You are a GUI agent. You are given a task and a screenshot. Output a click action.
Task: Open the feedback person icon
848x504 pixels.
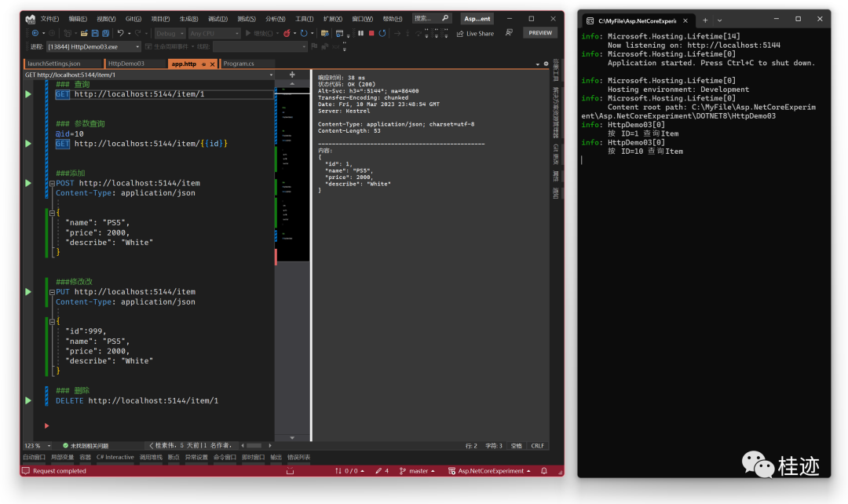point(509,33)
